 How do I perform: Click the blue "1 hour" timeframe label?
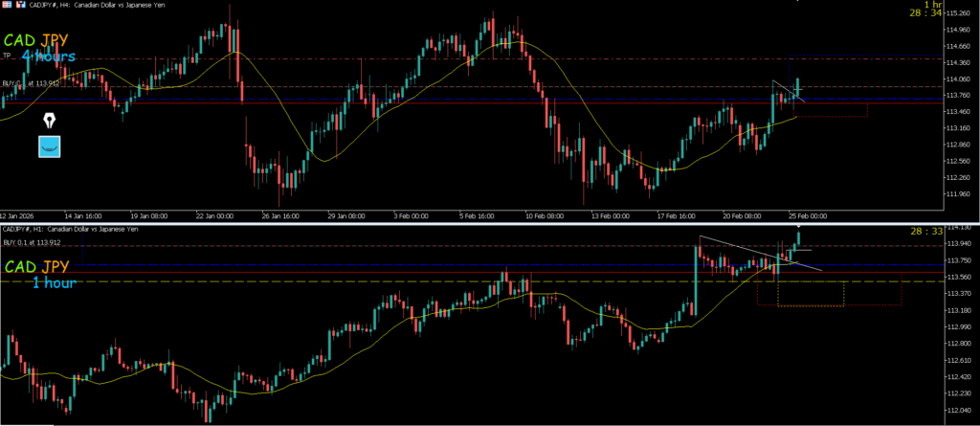point(55,282)
